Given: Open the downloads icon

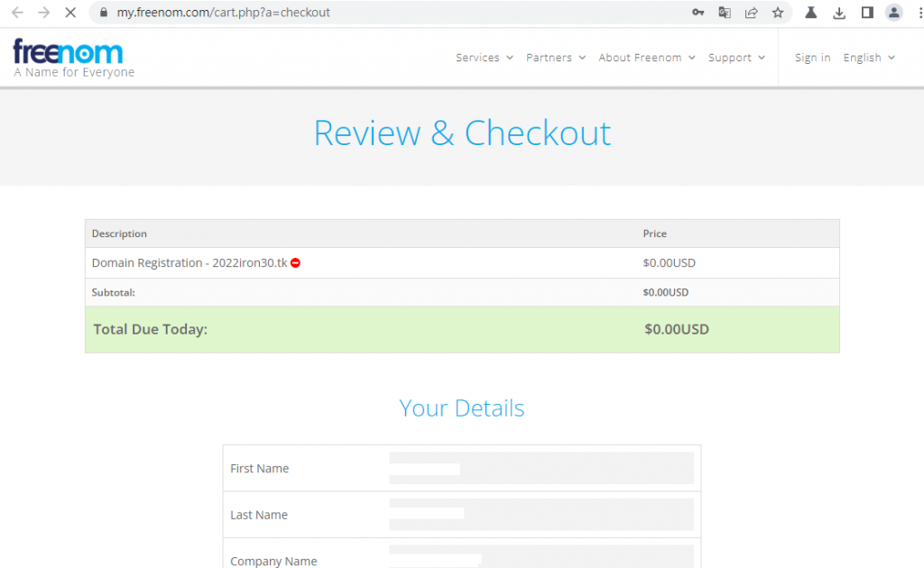Looking at the screenshot, I should click(839, 13).
